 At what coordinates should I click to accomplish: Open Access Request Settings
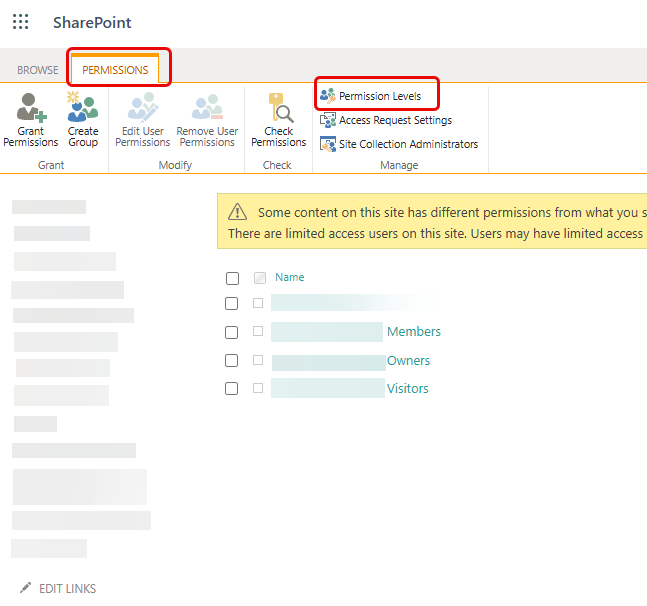click(x=386, y=120)
